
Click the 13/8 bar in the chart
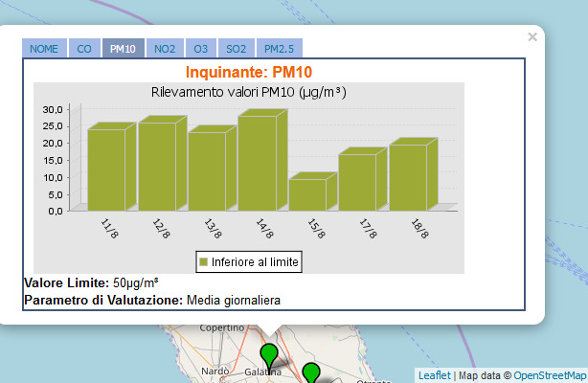pos(213,169)
